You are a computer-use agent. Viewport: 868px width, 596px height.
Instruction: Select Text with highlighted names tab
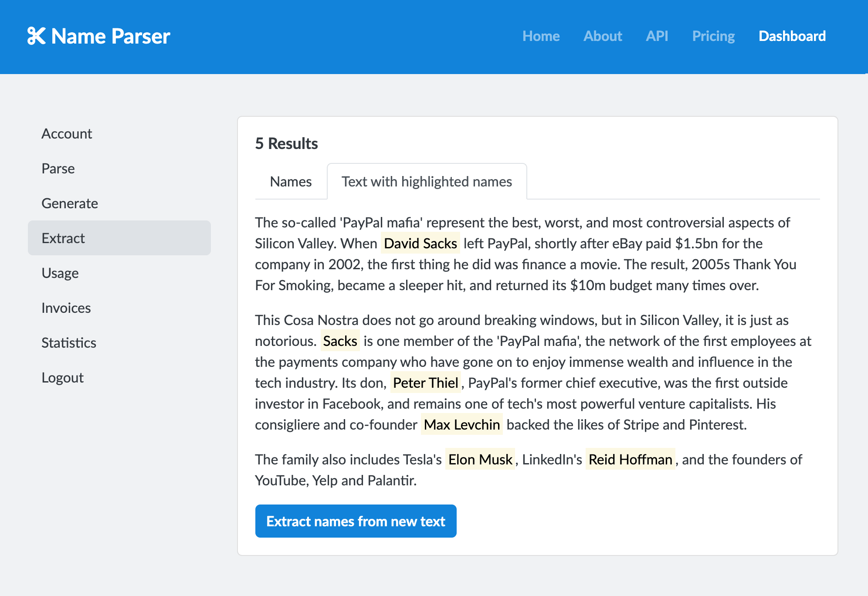[427, 182]
